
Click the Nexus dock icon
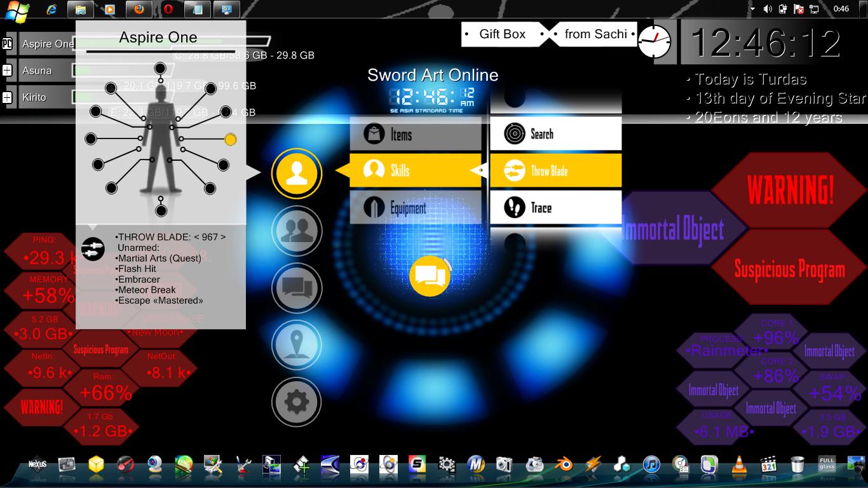37,464
